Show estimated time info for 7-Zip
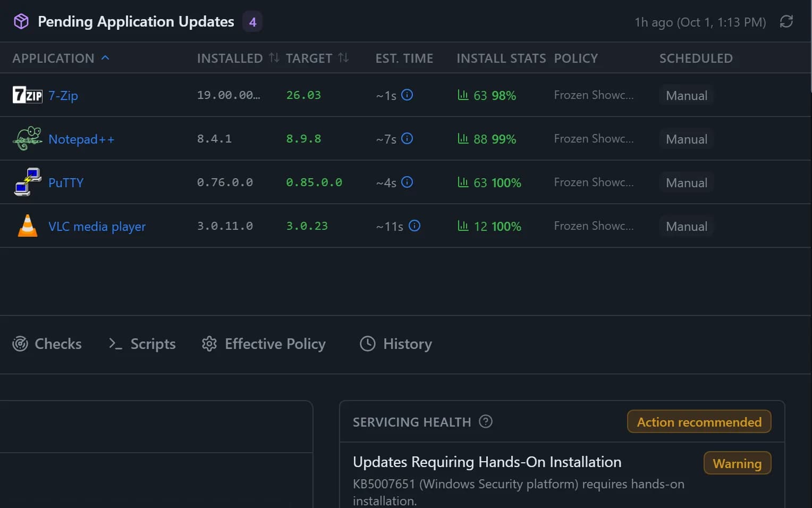This screenshot has height=508, width=812. point(407,95)
